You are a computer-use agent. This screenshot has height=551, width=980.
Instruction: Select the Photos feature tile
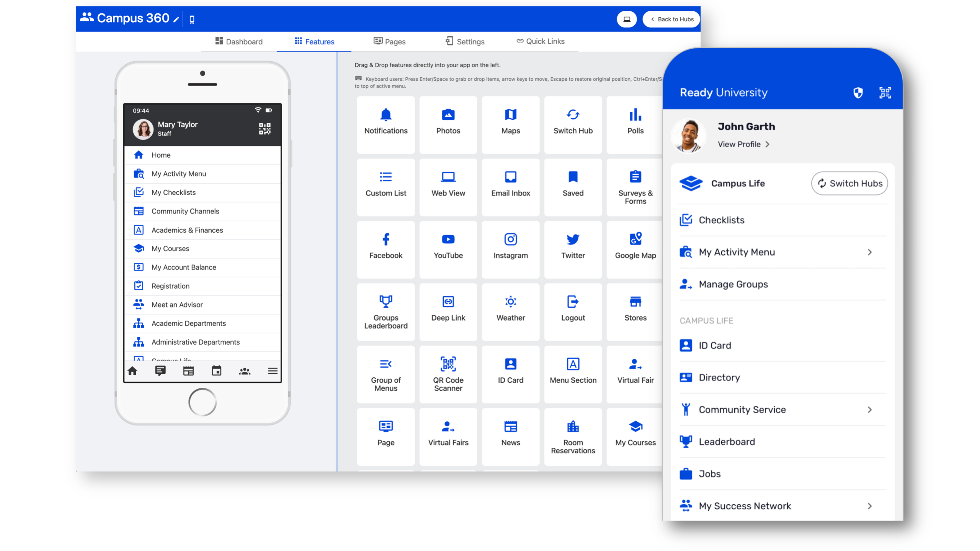(x=448, y=125)
